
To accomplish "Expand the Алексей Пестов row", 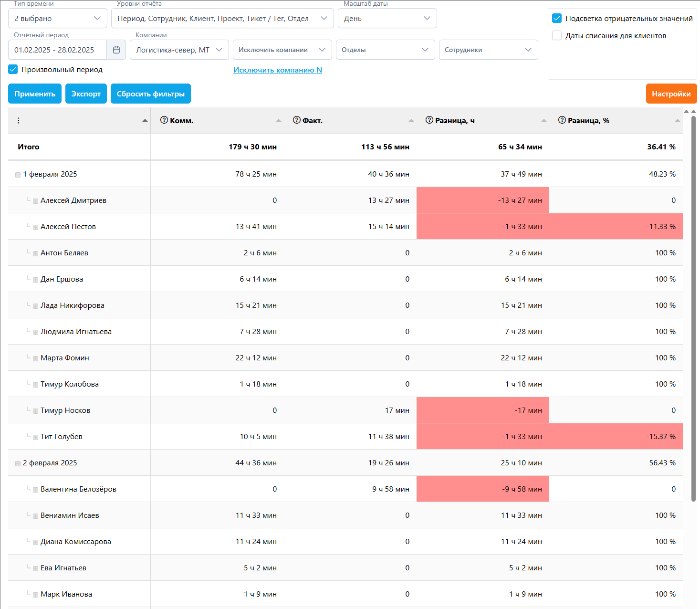I will (x=35, y=227).
